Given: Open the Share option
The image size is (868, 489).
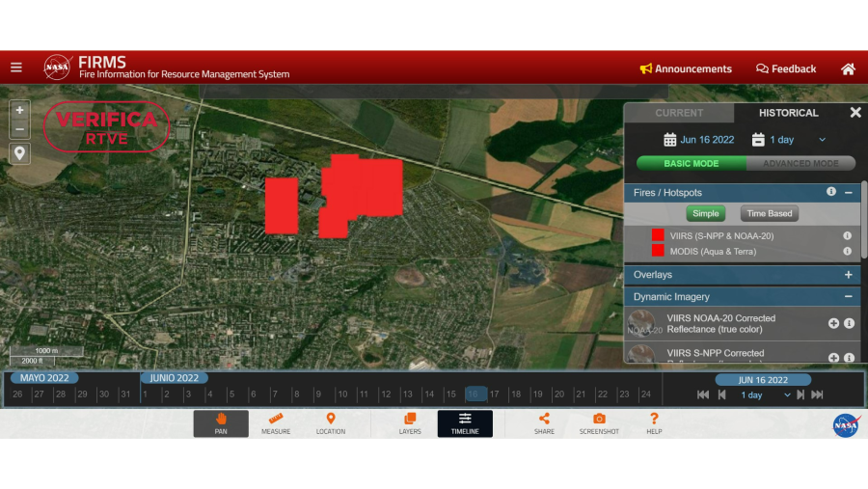Looking at the screenshot, I should pyautogui.click(x=544, y=423).
